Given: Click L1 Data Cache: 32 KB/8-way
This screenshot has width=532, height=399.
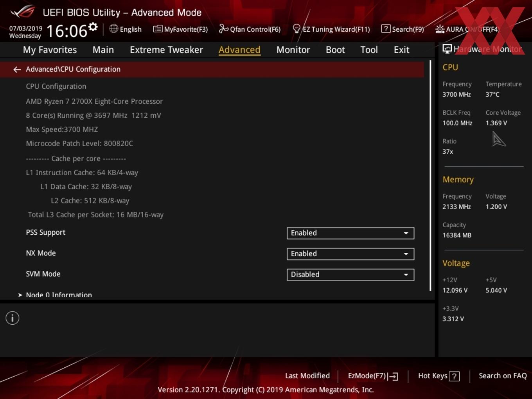Looking at the screenshot, I should tap(86, 187).
